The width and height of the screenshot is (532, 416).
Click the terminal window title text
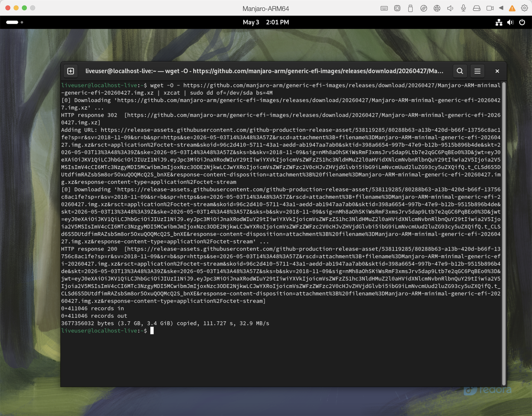(264, 71)
